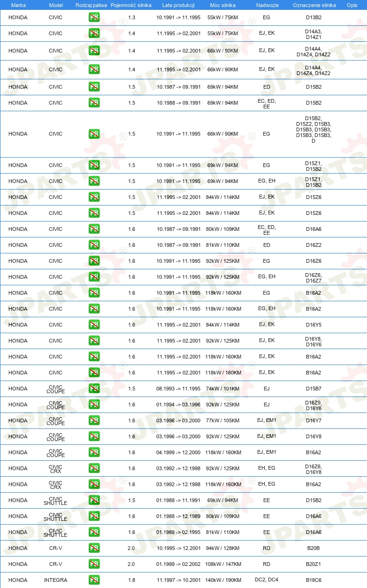Select the production years 04.1999 -> 12.2000
The height and width of the screenshot is (588, 367).
pyautogui.click(x=178, y=452)
